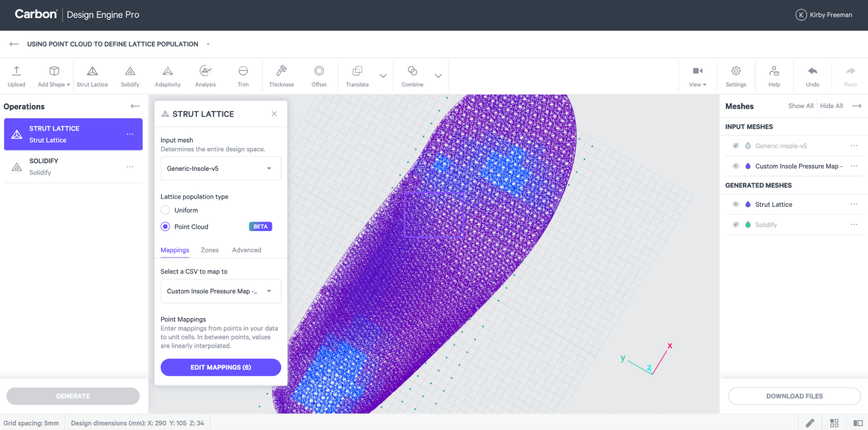Open the Input mesh Generic-Insole-v5 dropdown
This screenshot has width=868, height=430.
pyautogui.click(x=221, y=169)
